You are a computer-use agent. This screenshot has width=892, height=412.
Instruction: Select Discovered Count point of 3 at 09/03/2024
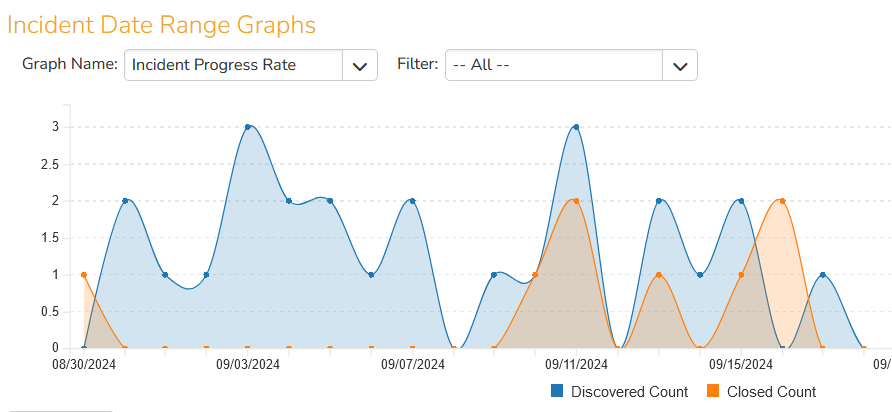point(247,127)
